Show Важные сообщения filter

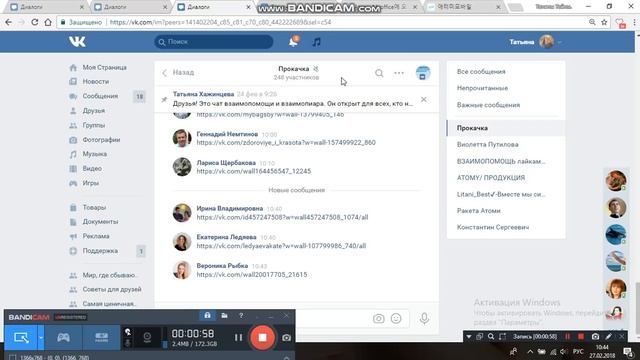[488, 105]
